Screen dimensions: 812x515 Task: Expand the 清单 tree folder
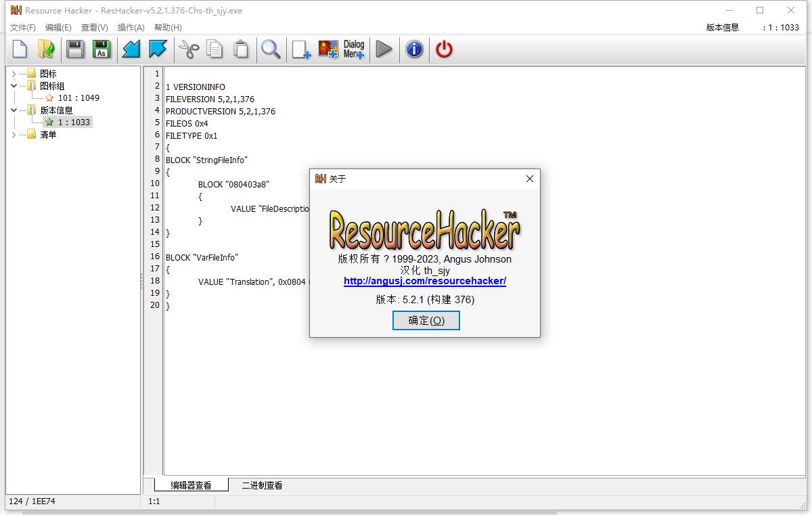[x=14, y=135]
